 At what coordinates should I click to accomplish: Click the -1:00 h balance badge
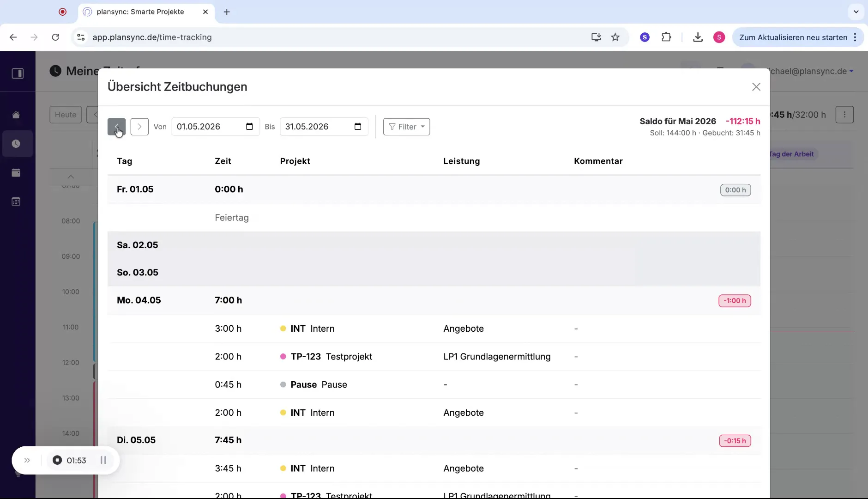[x=735, y=301]
